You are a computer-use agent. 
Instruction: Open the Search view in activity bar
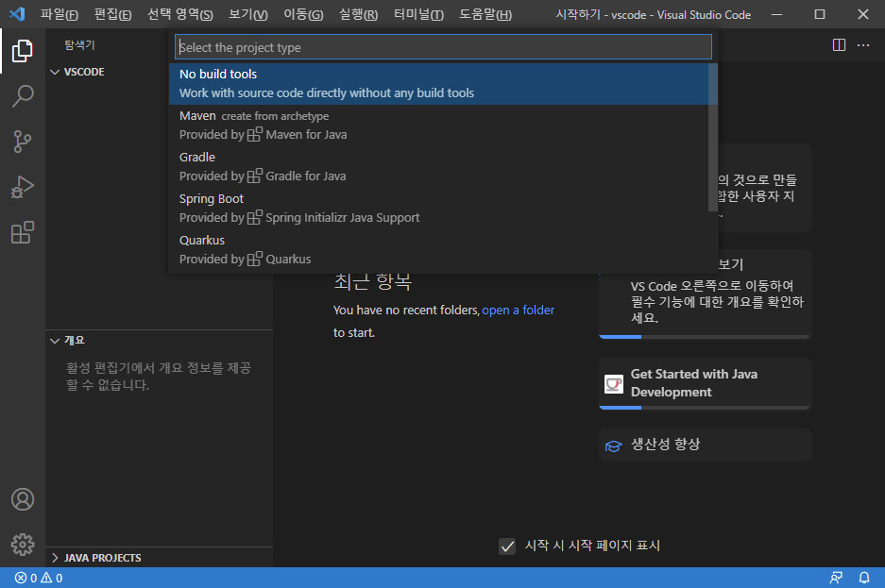coord(23,96)
